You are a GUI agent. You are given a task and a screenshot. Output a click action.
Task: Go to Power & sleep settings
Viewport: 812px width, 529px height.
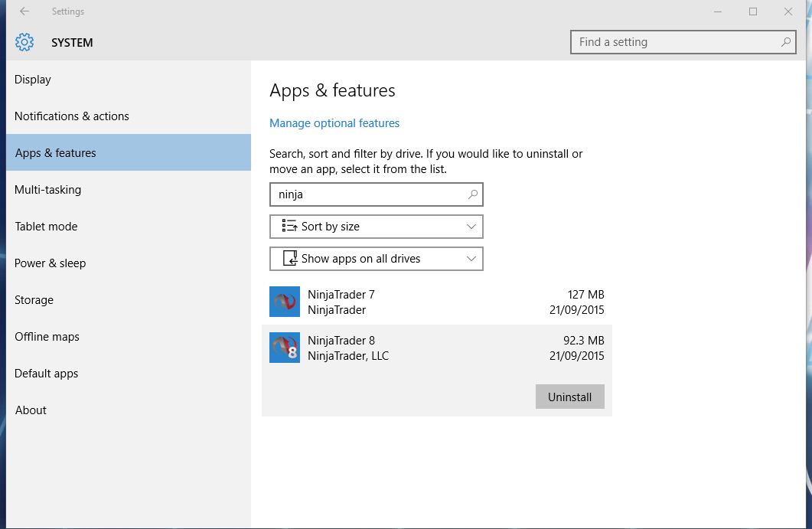click(51, 263)
